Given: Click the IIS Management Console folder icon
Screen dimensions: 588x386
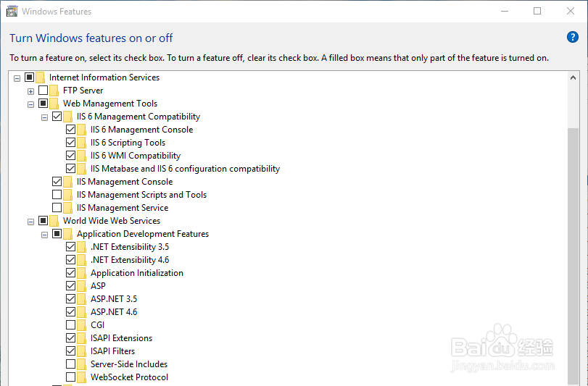Looking at the screenshot, I should click(68, 182).
